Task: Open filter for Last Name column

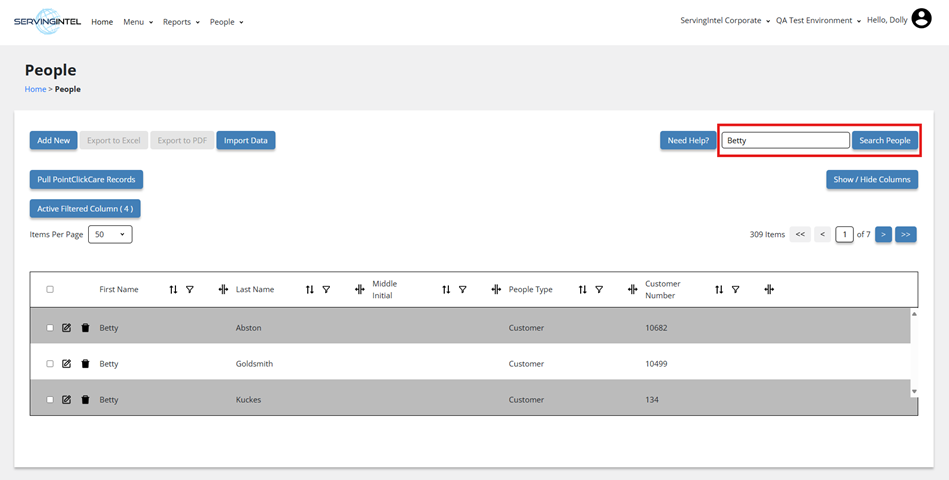Action: pos(326,290)
